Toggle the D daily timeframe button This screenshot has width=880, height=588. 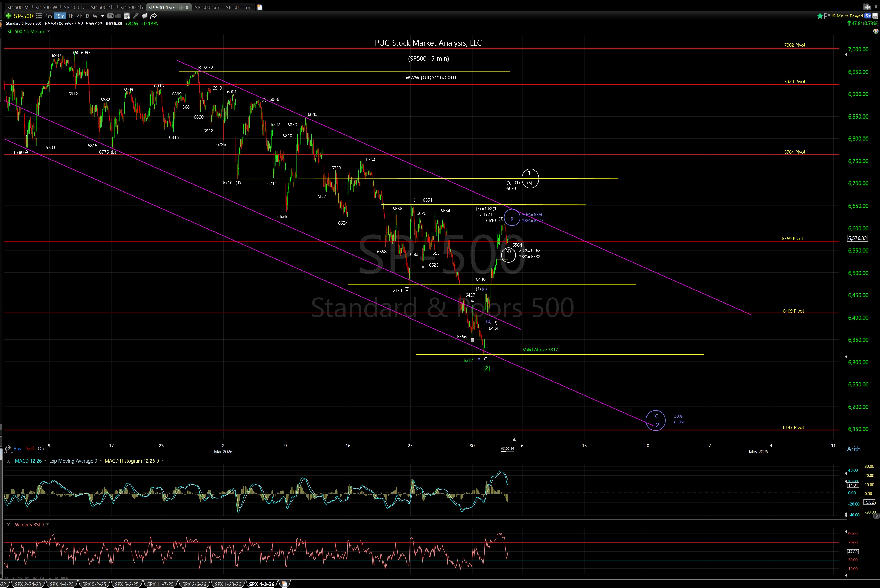(x=87, y=16)
